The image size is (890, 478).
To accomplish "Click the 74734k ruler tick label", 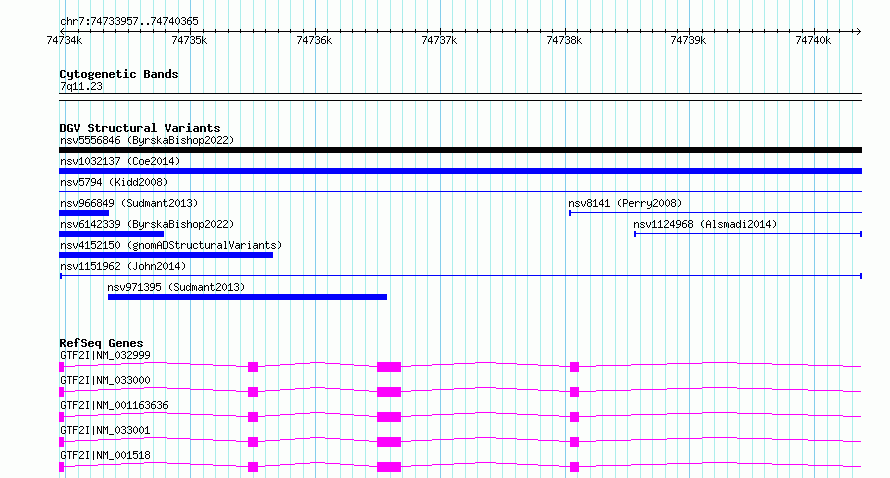I will point(64,40).
